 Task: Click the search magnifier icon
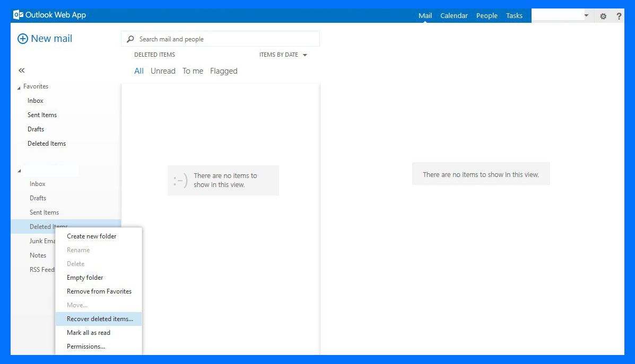point(131,39)
